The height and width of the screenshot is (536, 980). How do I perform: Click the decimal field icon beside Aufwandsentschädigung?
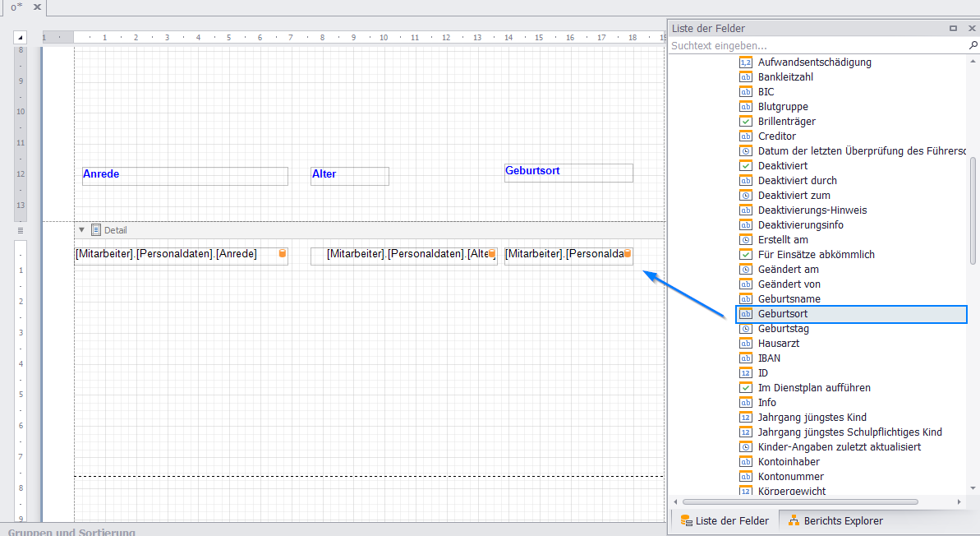click(746, 62)
